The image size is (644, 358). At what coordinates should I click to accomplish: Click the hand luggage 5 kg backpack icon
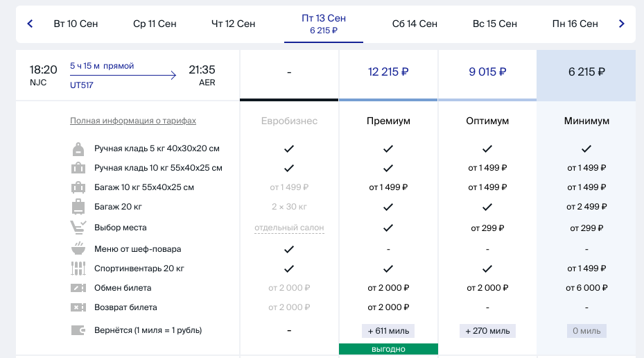pos(78,148)
